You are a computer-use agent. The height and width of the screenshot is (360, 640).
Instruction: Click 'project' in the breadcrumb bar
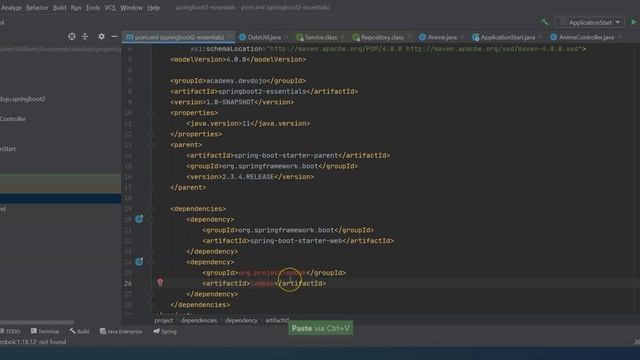[x=164, y=320]
